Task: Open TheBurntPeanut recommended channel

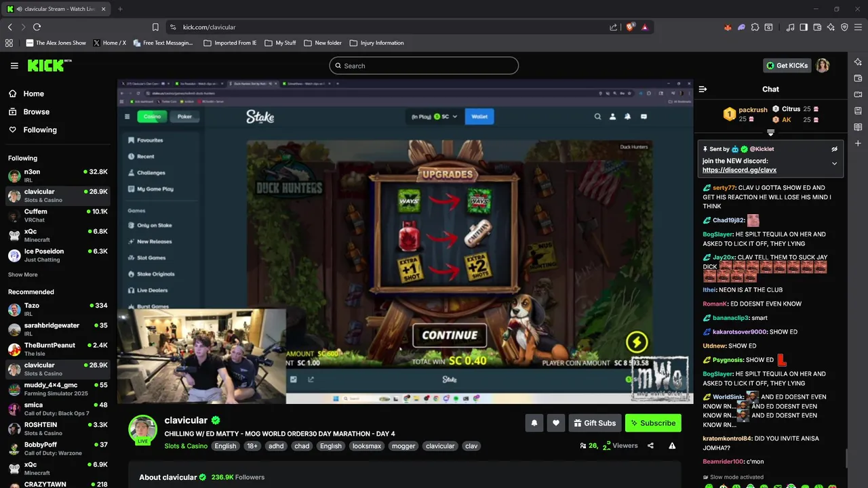Action: coord(58,349)
